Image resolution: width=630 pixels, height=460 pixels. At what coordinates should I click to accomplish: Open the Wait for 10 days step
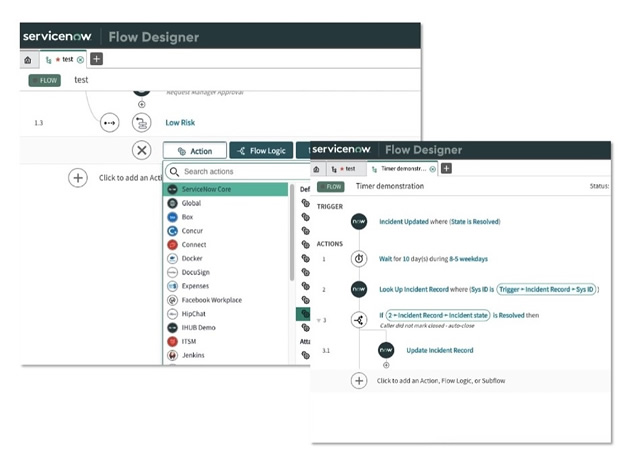point(433,259)
